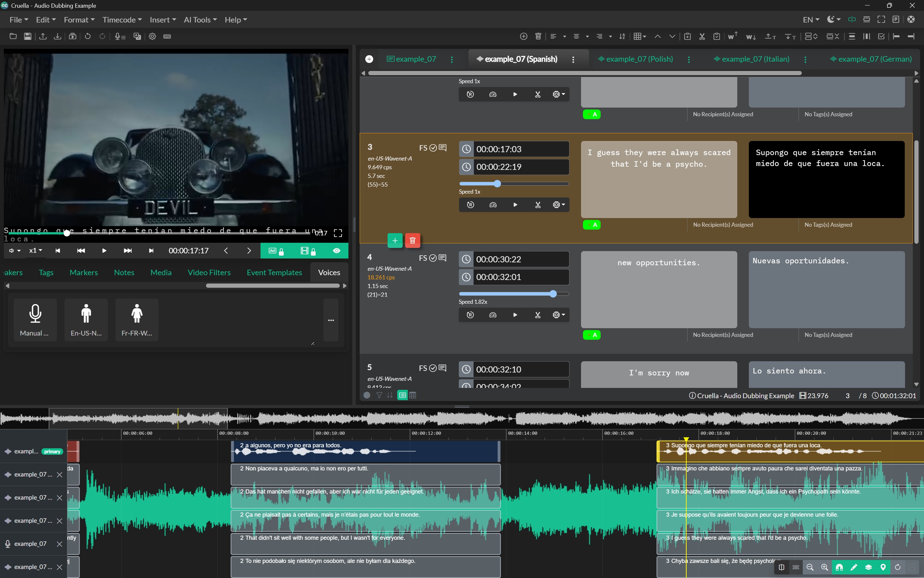Screen dimensions: 924x578
Task: Play event 3 dubbed audio
Action: pos(515,205)
